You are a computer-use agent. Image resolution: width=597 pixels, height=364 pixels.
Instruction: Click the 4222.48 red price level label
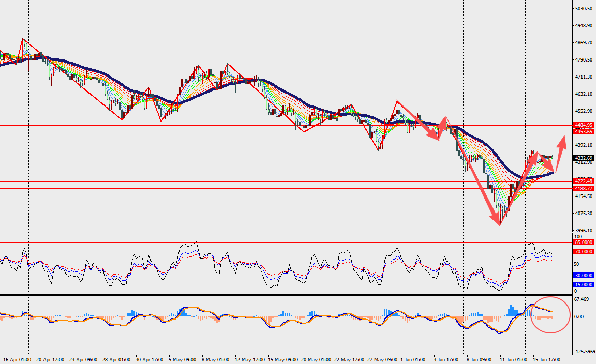[x=584, y=181]
